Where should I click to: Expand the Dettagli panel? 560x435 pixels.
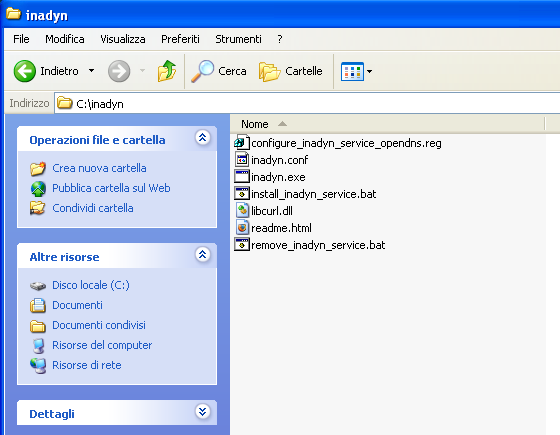pyautogui.click(x=202, y=412)
